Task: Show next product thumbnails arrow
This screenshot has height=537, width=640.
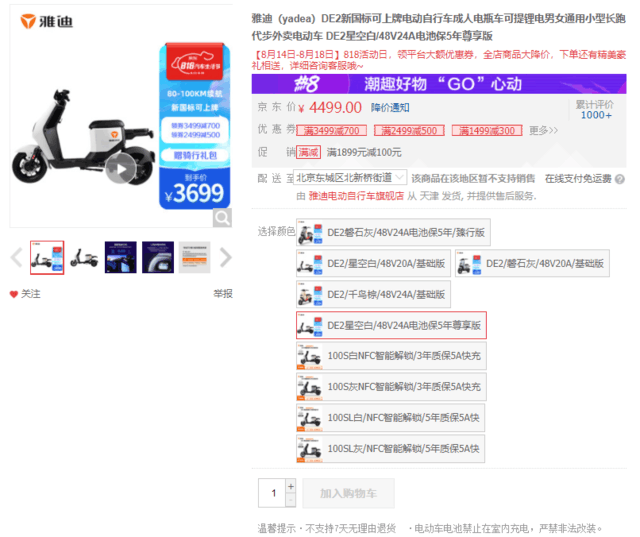Action: click(x=225, y=257)
